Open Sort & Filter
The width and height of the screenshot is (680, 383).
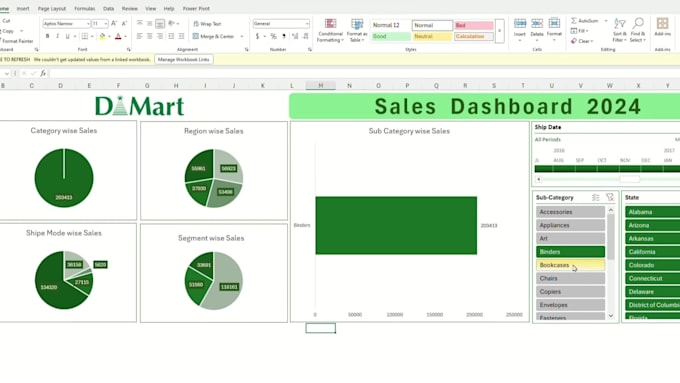(x=620, y=30)
